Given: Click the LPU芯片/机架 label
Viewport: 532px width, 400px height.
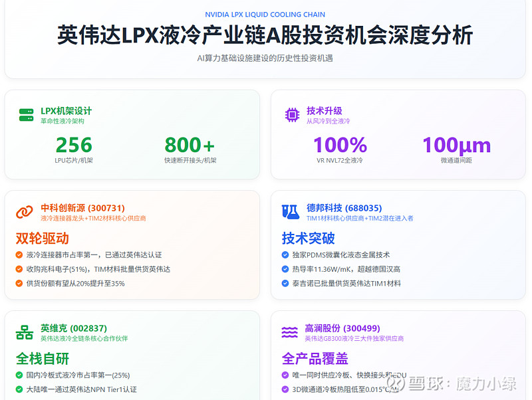Looking at the screenshot, I should click(x=74, y=160).
